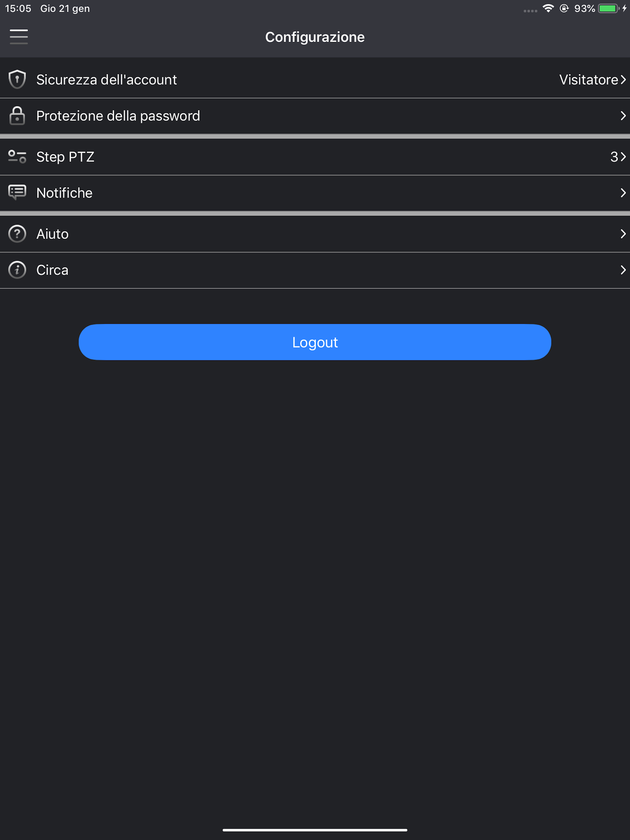
Task: Tap the Aiuto question mark icon
Action: tap(17, 234)
